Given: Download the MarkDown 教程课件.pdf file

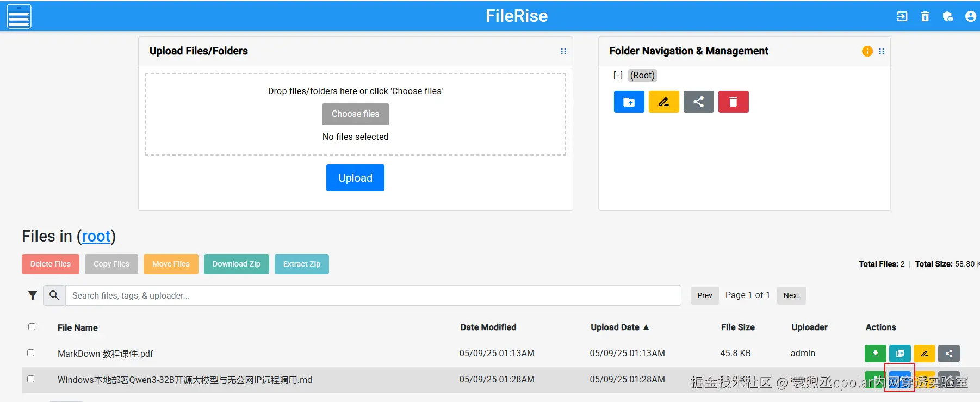Looking at the screenshot, I should tap(876, 354).
